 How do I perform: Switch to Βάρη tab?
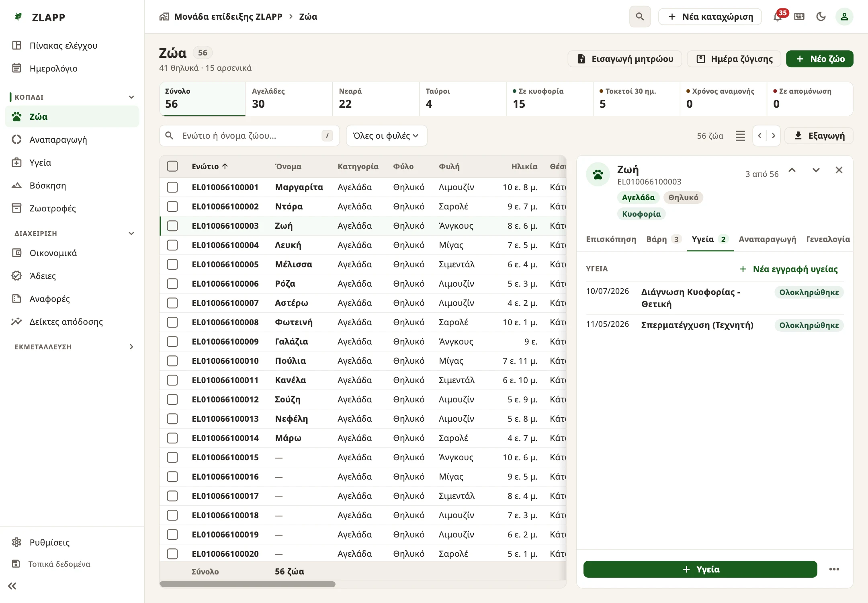[664, 240]
